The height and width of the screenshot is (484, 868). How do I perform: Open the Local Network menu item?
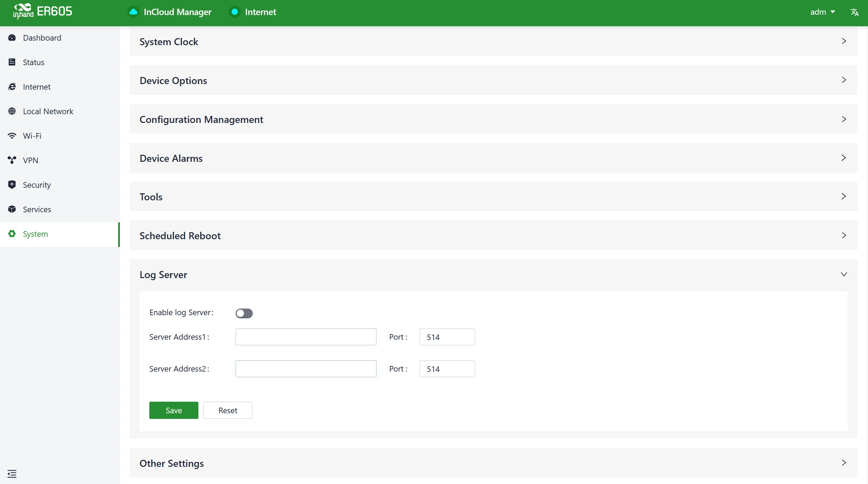(60, 111)
